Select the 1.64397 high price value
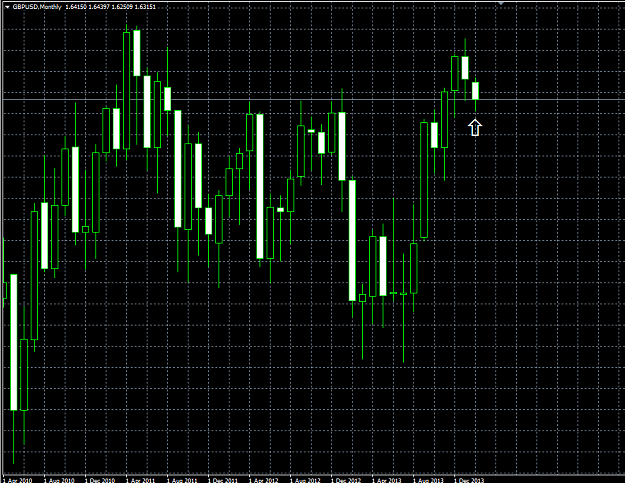625x483 pixels. point(98,7)
